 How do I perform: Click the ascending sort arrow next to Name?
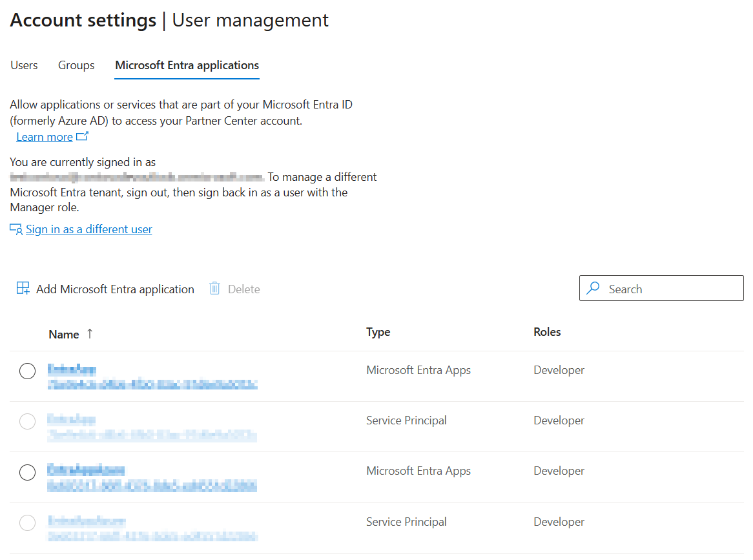[x=90, y=334]
